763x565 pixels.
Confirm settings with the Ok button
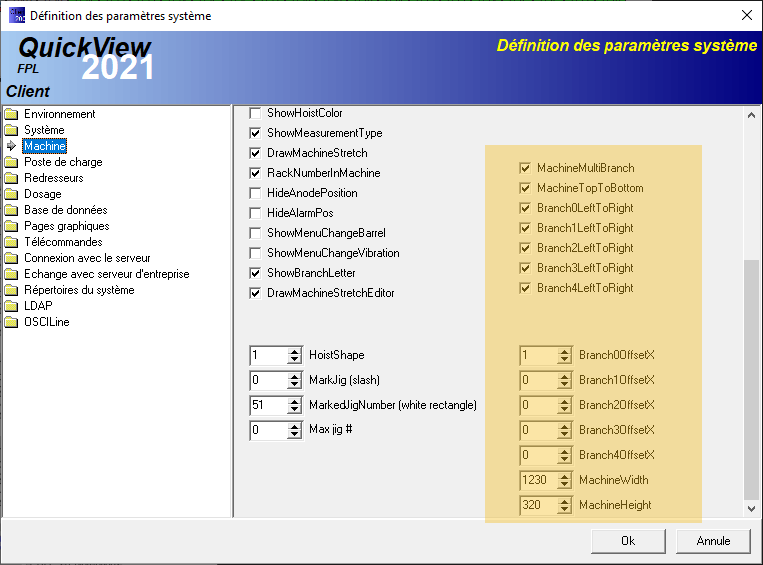628,541
